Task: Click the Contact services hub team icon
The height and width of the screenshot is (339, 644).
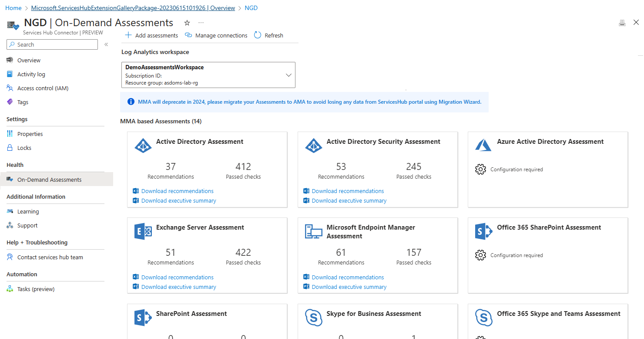Action: pyautogui.click(x=10, y=257)
